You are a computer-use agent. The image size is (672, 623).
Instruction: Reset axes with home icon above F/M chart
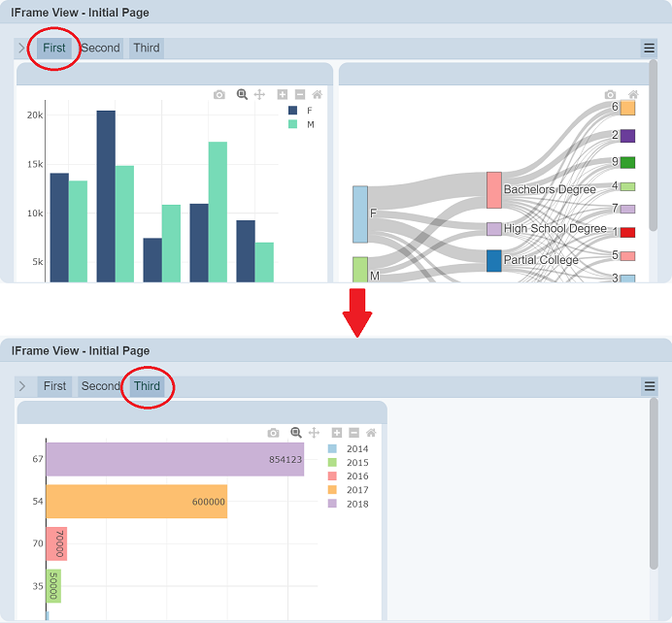pos(318,94)
